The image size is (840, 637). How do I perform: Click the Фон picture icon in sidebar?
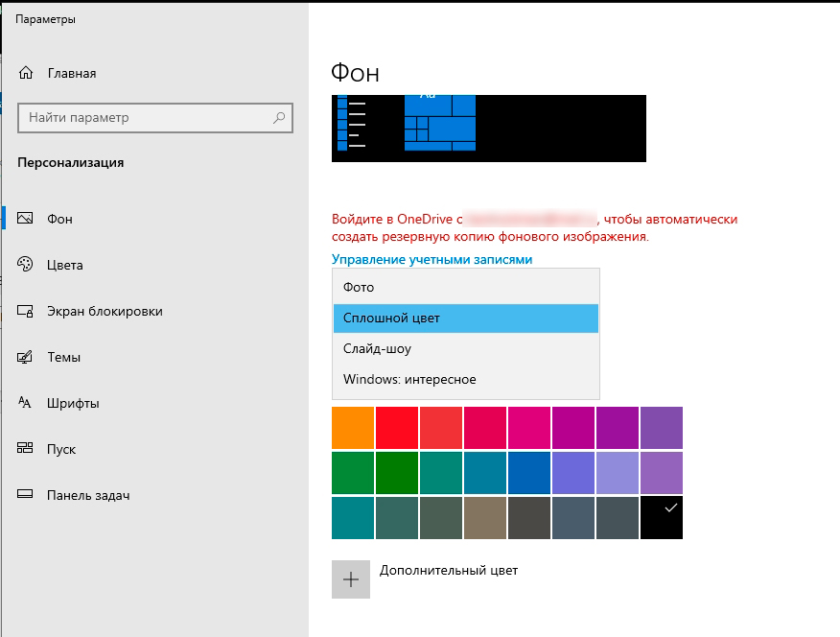click(x=25, y=218)
